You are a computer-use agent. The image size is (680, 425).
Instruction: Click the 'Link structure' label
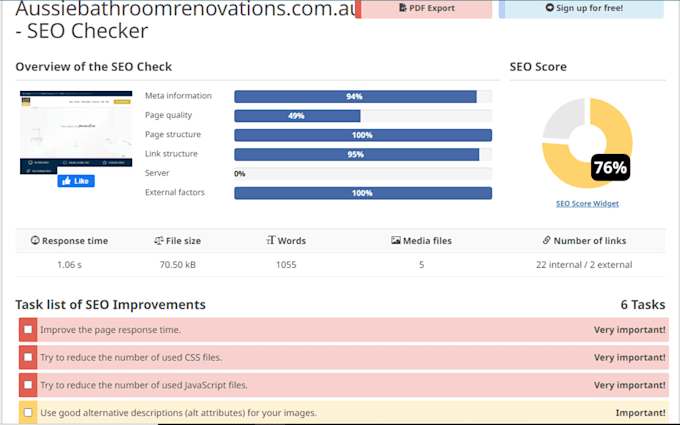pos(171,154)
